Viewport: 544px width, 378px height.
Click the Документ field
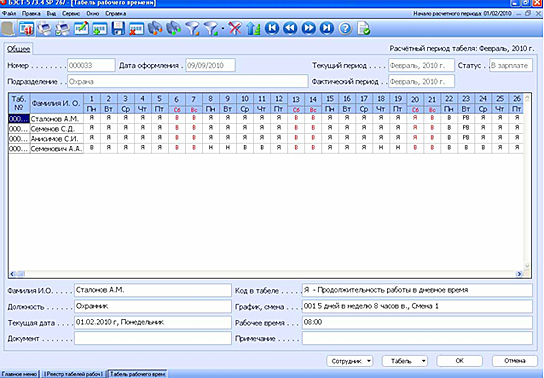[153, 338]
